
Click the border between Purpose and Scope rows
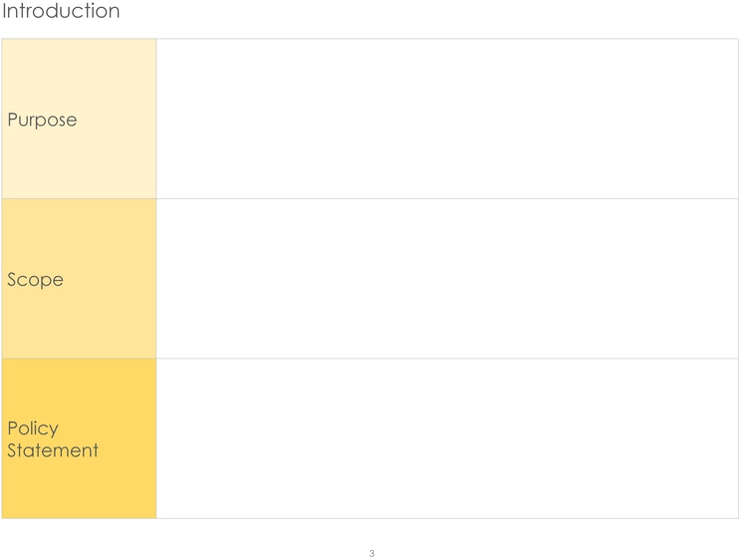370,198
